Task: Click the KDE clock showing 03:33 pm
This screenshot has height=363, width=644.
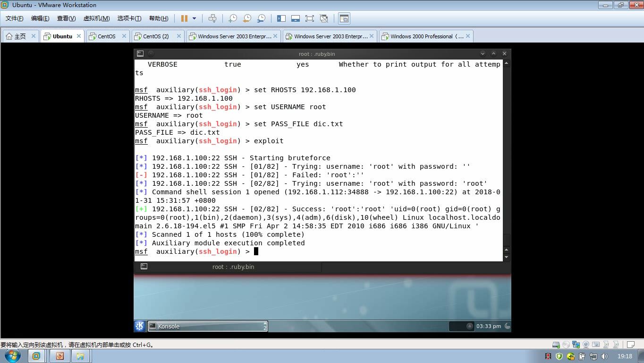Action: [x=489, y=326]
